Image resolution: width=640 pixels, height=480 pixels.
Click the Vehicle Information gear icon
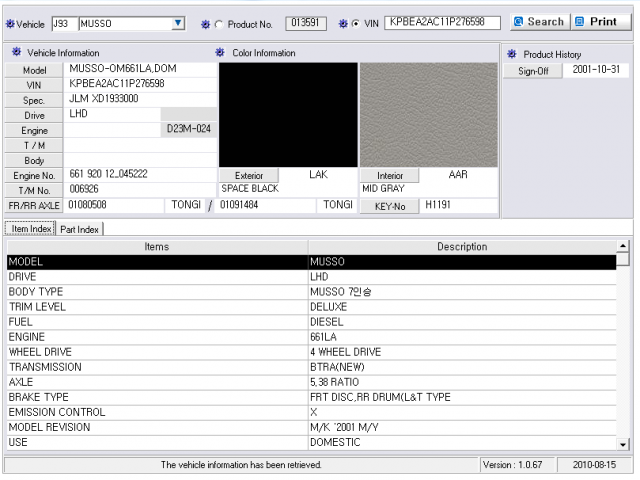point(16,52)
